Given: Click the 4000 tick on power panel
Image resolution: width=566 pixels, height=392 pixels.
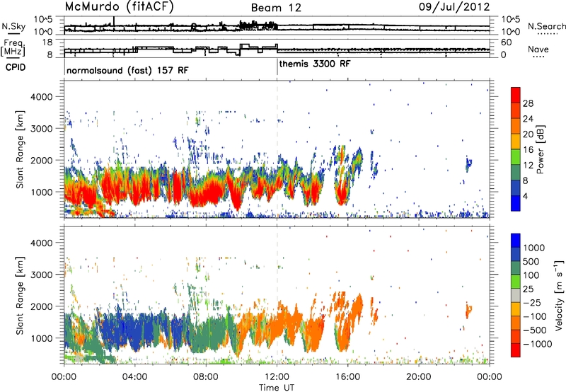Looking at the screenshot, I should pos(42,97).
